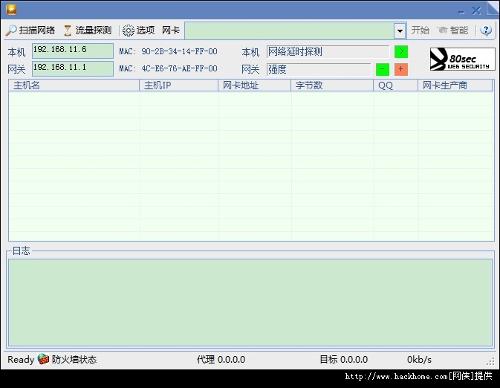Click the 代理 0.0.0.0 status entry

[221, 359]
